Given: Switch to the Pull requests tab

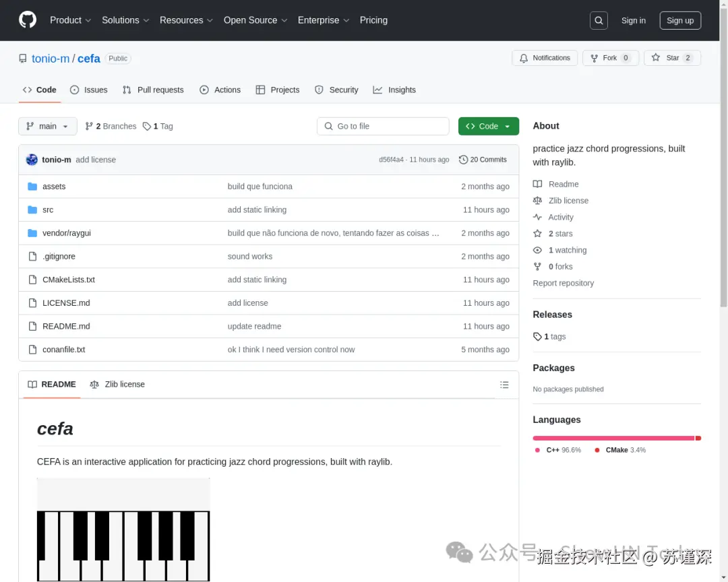Looking at the screenshot, I should click(x=153, y=90).
